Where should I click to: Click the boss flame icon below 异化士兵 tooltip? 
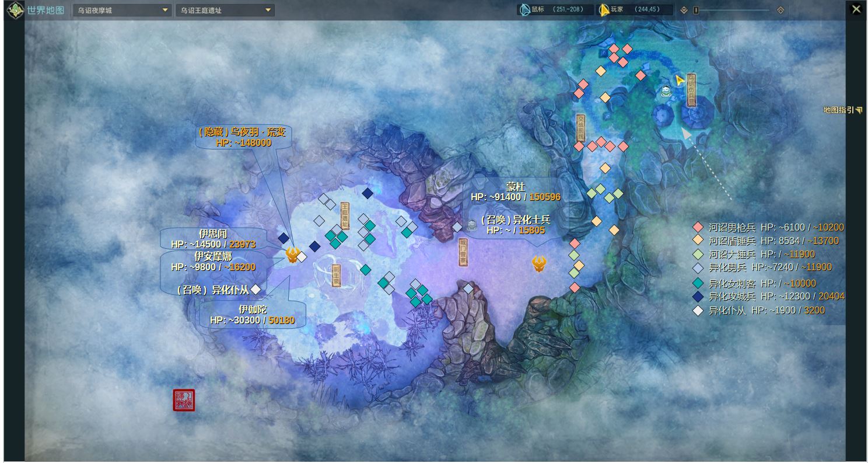(x=539, y=264)
